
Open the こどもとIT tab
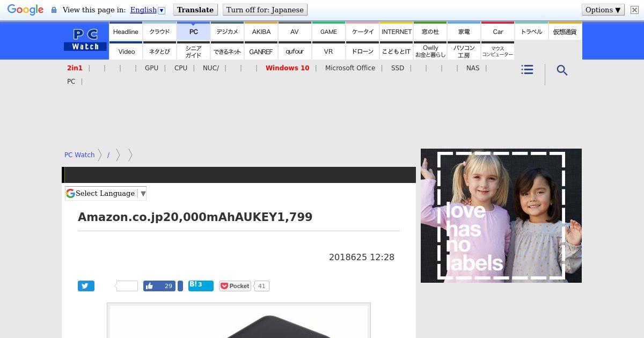point(396,51)
